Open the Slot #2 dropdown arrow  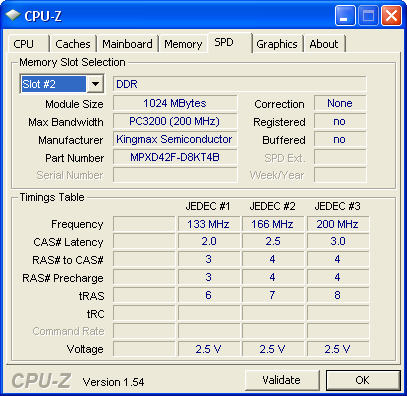click(x=95, y=84)
